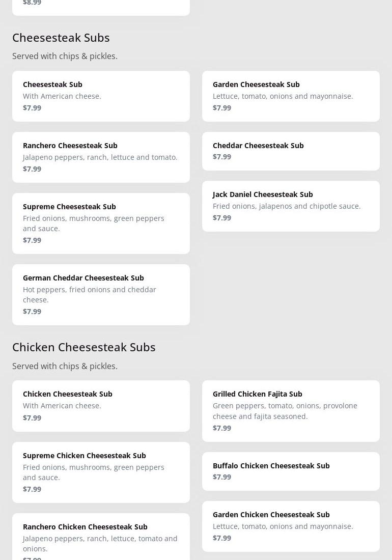Open the Cheesesteak Sub with American cheese

[101, 96]
